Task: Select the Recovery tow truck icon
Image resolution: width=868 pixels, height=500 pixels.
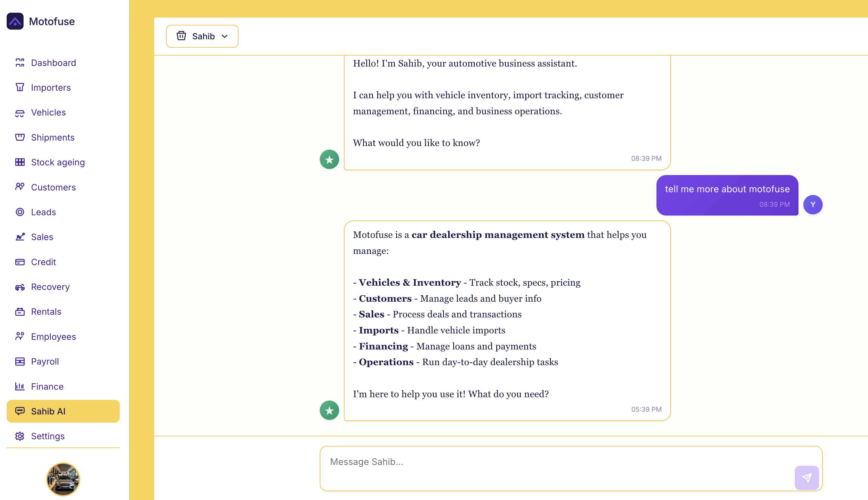Action: [x=20, y=287]
